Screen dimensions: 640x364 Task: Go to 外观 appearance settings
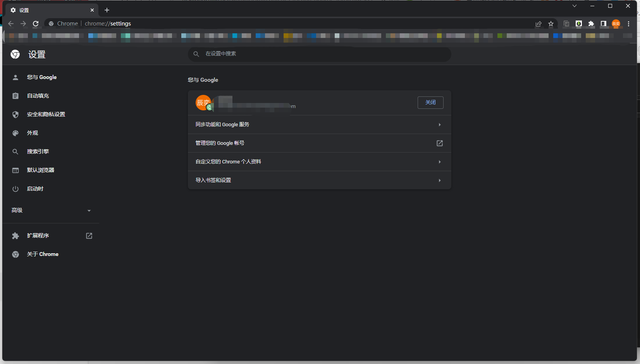[x=33, y=133]
